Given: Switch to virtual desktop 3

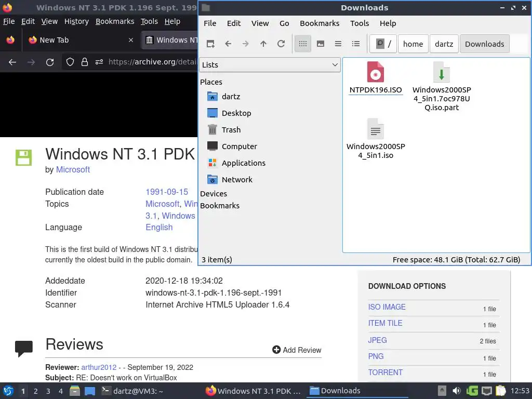Looking at the screenshot, I should click(48, 391).
